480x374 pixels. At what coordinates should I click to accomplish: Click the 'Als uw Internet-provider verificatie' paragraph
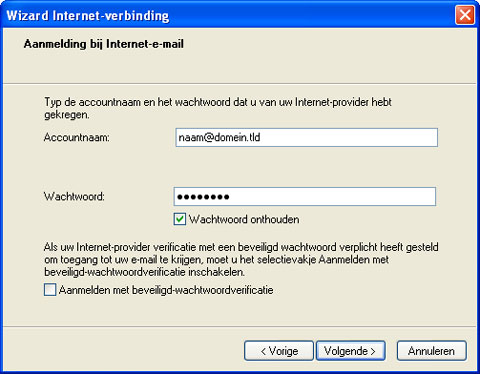tap(241, 259)
